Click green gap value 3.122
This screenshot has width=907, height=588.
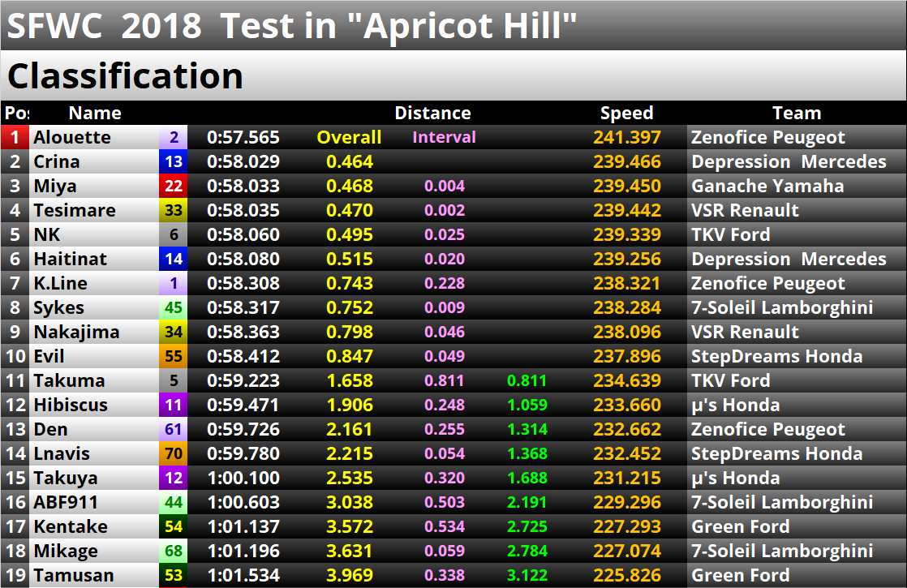click(527, 575)
